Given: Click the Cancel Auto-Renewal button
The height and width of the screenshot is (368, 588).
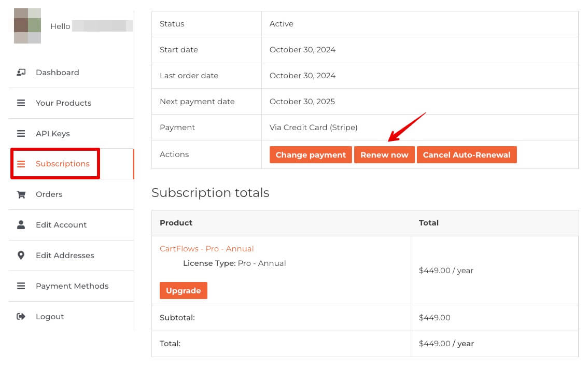Looking at the screenshot, I should pos(467,155).
